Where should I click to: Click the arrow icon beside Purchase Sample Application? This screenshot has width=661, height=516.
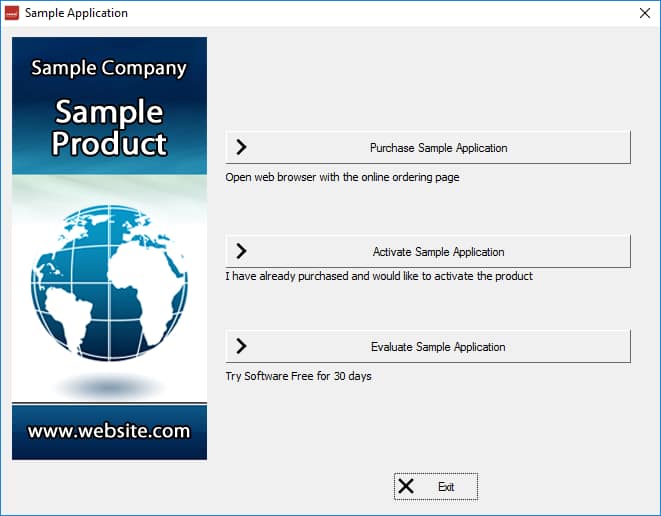[x=241, y=147]
